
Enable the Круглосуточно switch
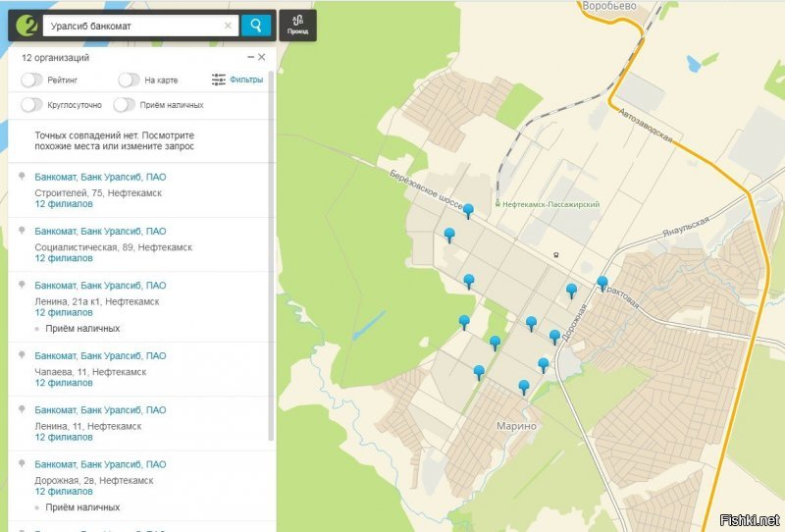pos(31,105)
